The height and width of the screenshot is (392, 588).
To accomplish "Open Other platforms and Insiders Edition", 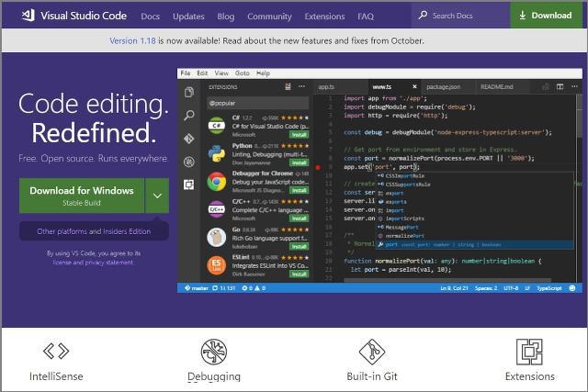I will pyautogui.click(x=94, y=231).
